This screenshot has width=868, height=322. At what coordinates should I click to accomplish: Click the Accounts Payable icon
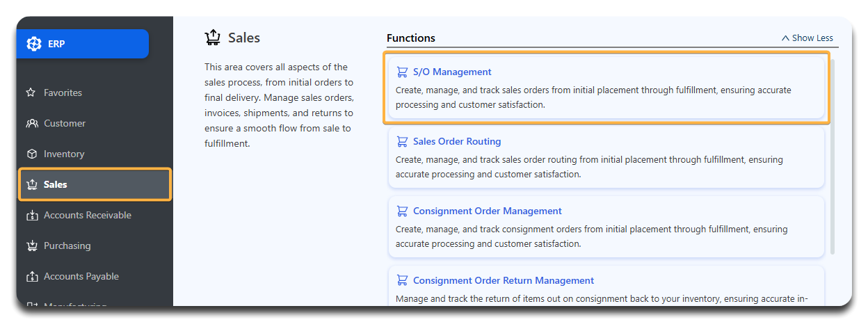click(x=31, y=277)
